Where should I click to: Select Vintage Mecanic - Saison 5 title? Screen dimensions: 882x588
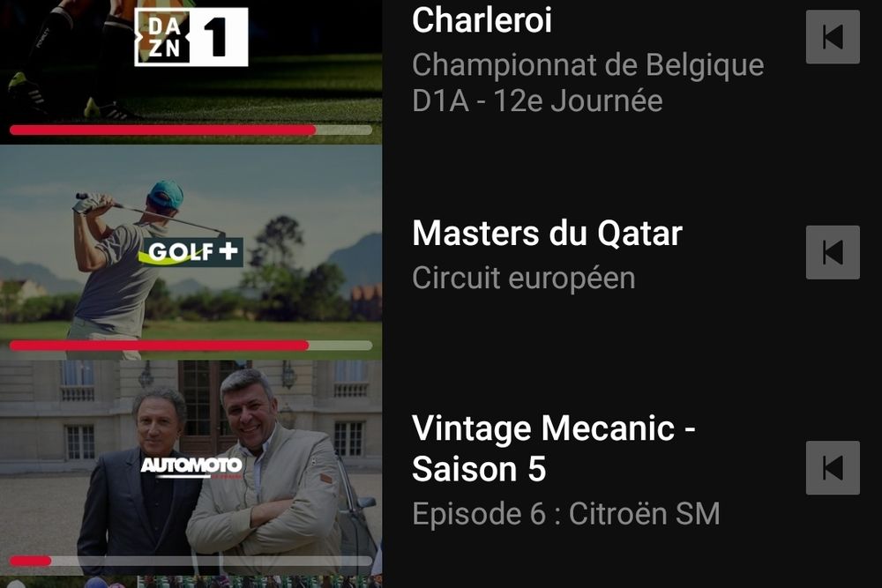coord(554,448)
